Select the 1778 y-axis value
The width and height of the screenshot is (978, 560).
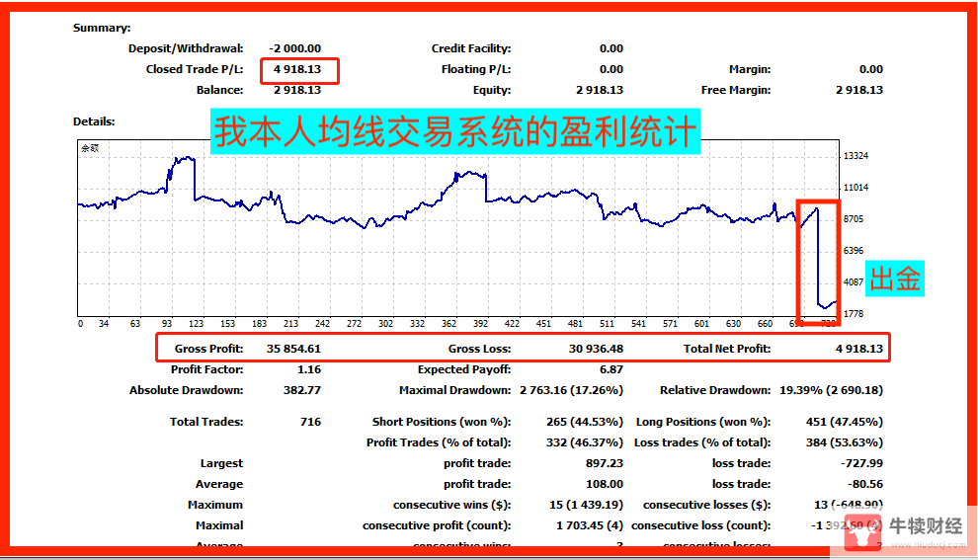[x=854, y=314]
